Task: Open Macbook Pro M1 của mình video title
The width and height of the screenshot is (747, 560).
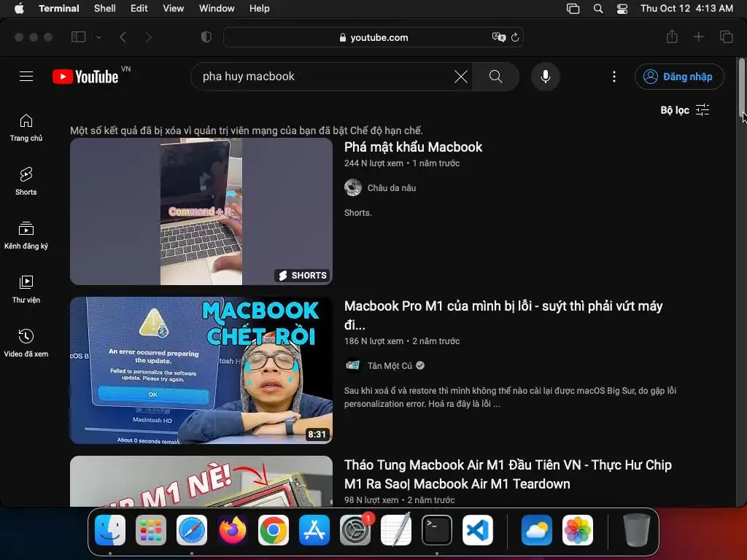Action: click(x=503, y=315)
